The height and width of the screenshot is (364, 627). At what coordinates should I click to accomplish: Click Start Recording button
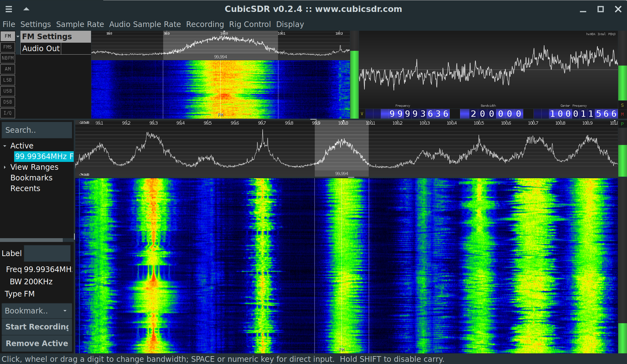click(37, 327)
